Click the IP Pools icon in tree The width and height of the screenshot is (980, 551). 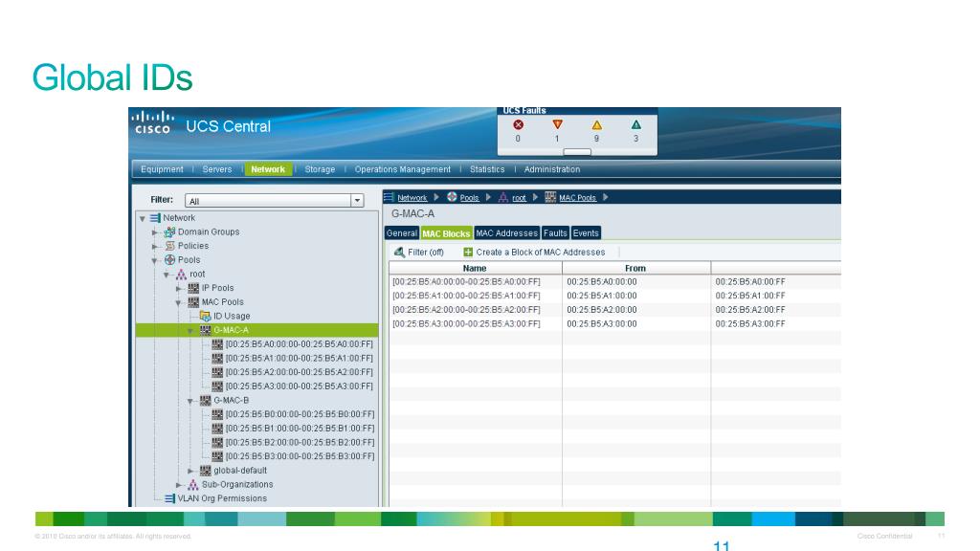193,288
